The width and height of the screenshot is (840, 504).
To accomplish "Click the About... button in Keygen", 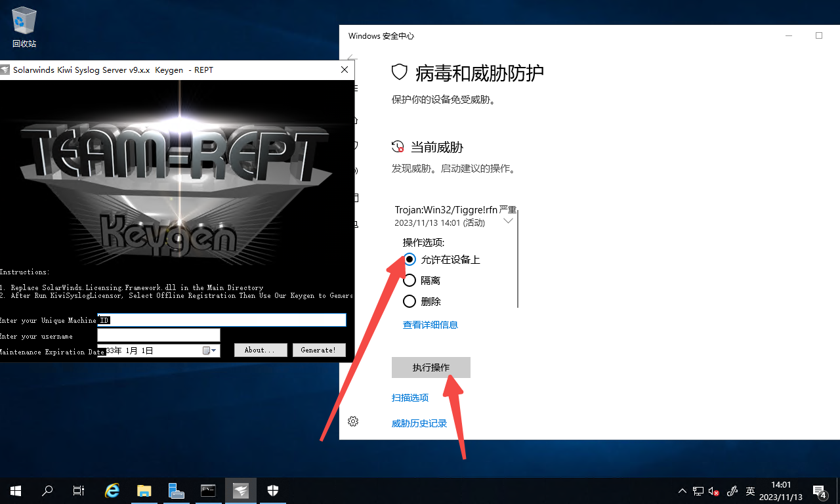I will point(261,350).
